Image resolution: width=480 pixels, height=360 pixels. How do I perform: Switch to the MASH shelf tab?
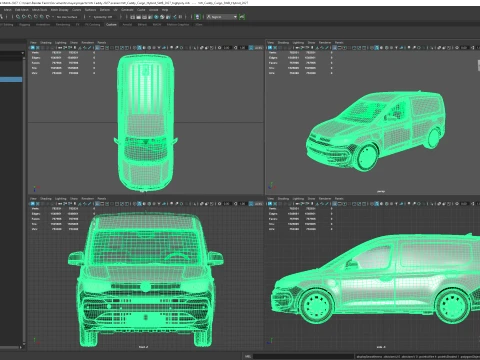(157, 24)
